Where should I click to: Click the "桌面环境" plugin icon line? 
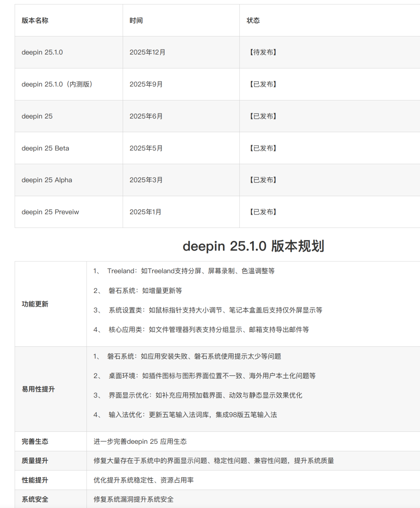coord(204,376)
